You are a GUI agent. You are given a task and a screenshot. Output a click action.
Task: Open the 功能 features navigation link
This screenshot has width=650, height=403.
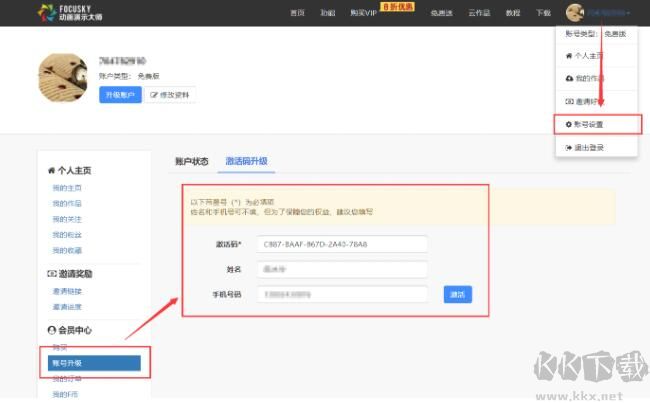point(327,13)
